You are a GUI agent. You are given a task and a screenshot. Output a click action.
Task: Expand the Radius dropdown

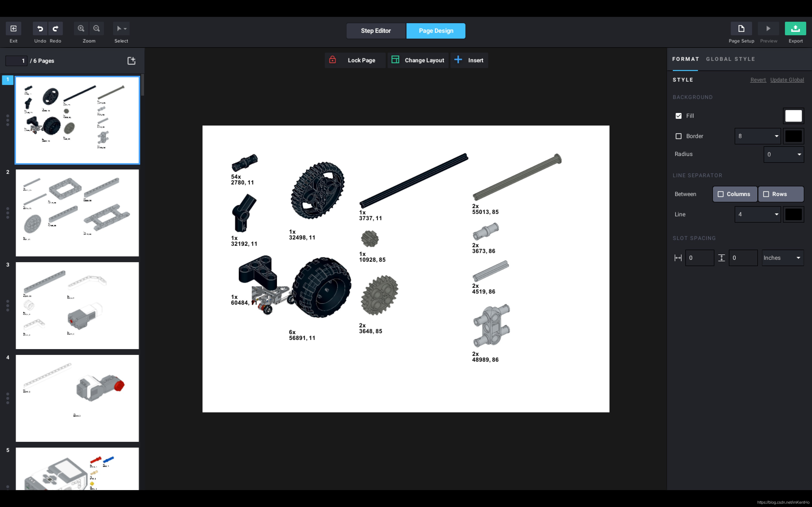[783, 154]
